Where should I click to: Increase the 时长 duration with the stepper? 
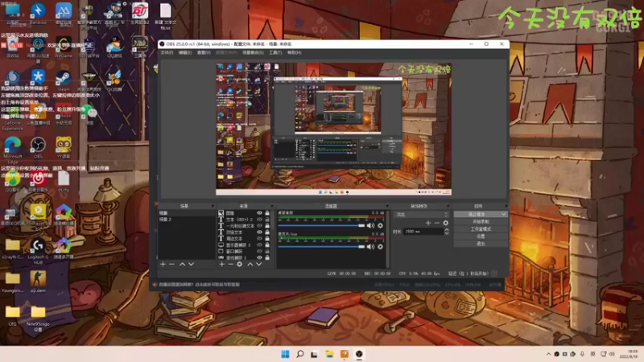[x=447, y=230]
